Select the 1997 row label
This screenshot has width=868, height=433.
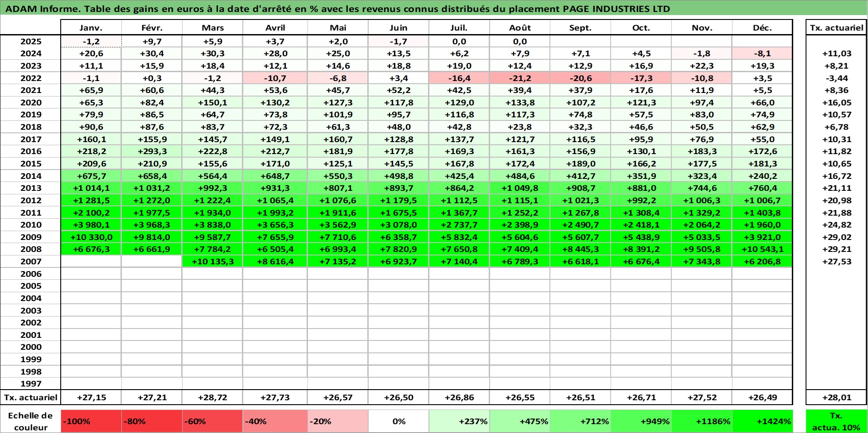pyautogui.click(x=31, y=384)
